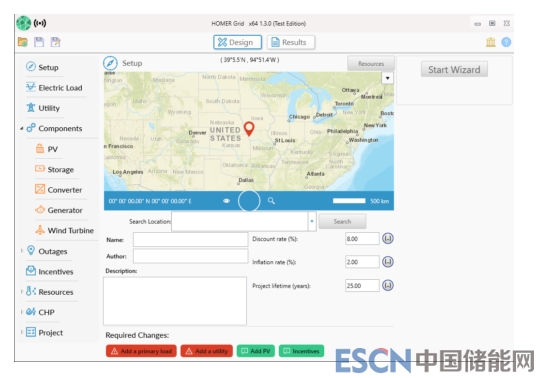Toggle the eye icon on map bar

[x=226, y=201]
